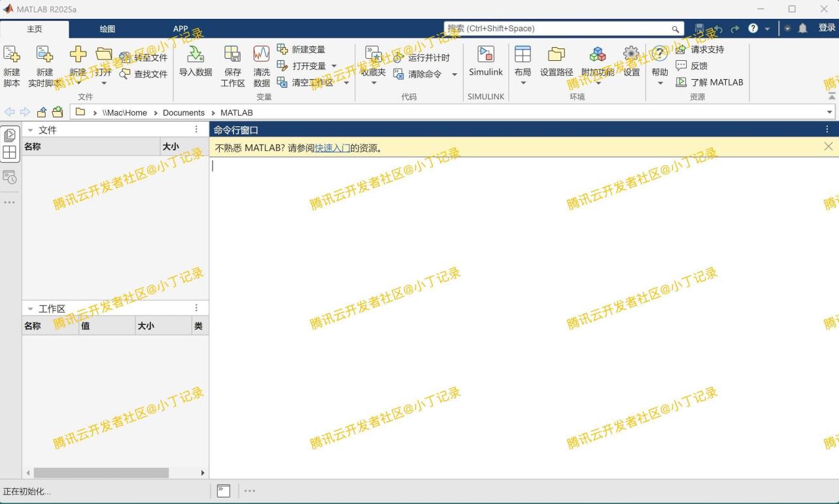Click the \\Mac\Home path segment

click(x=124, y=112)
